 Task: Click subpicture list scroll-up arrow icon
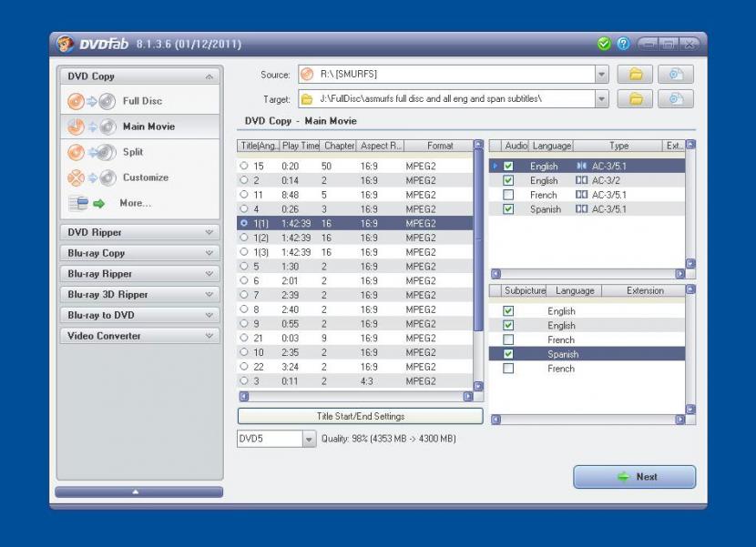(x=690, y=289)
